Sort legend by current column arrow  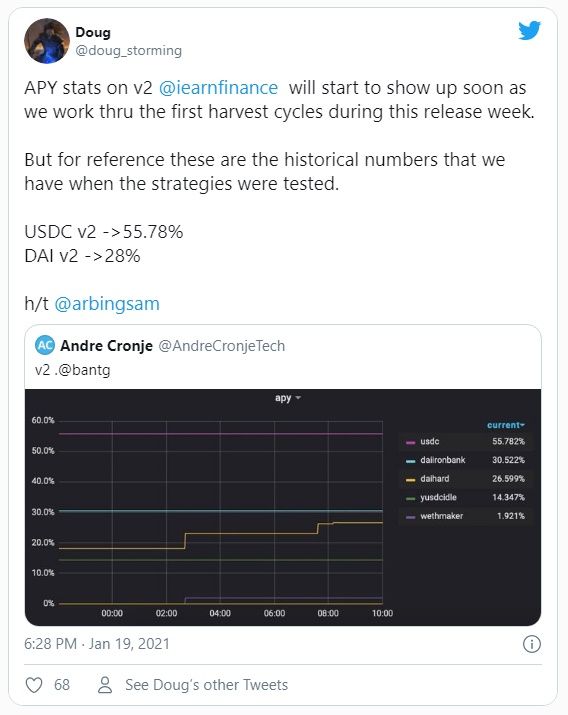pos(506,425)
